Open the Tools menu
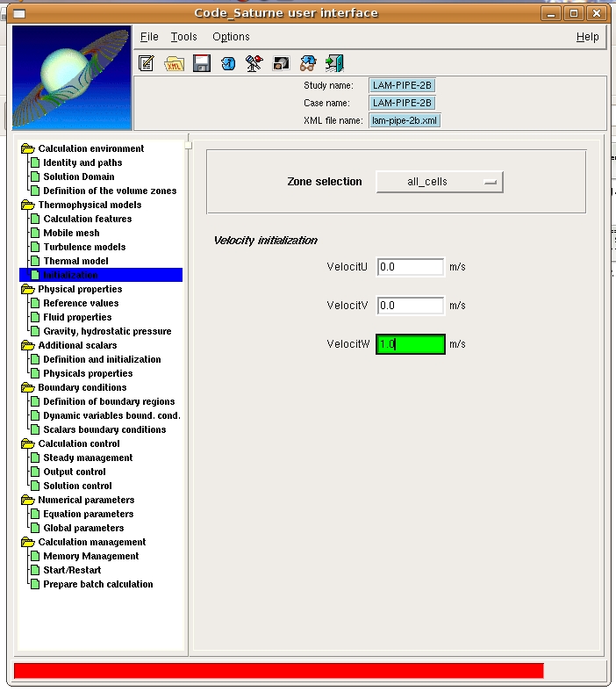The height and width of the screenshot is (692, 616). point(184,37)
